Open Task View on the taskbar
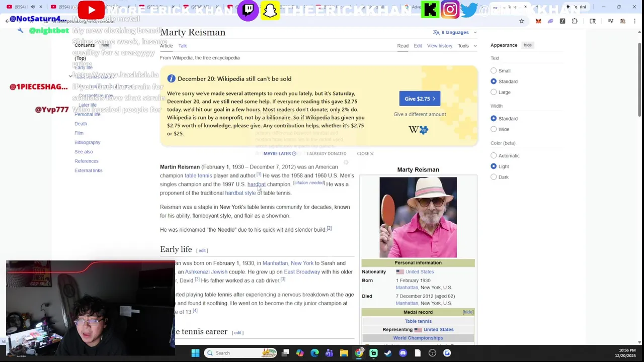644x362 pixels. coord(285,353)
